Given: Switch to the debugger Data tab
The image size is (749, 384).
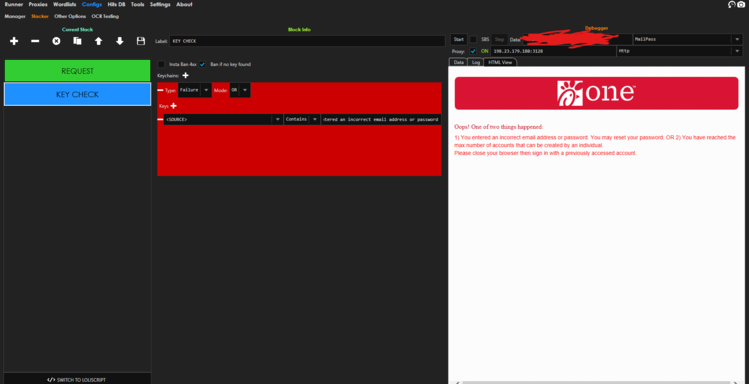Looking at the screenshot, I should pyautogui.click(x=459, y=62).
